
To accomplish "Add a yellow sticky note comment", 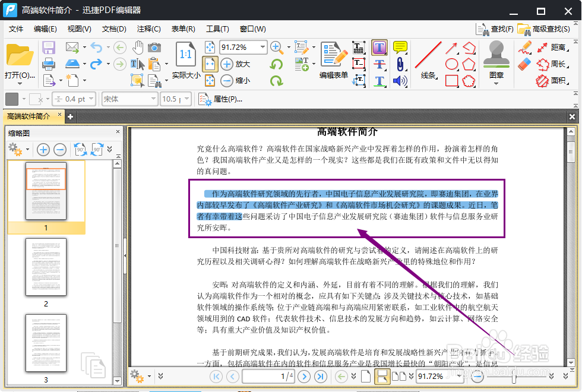I will click(400, 46).
